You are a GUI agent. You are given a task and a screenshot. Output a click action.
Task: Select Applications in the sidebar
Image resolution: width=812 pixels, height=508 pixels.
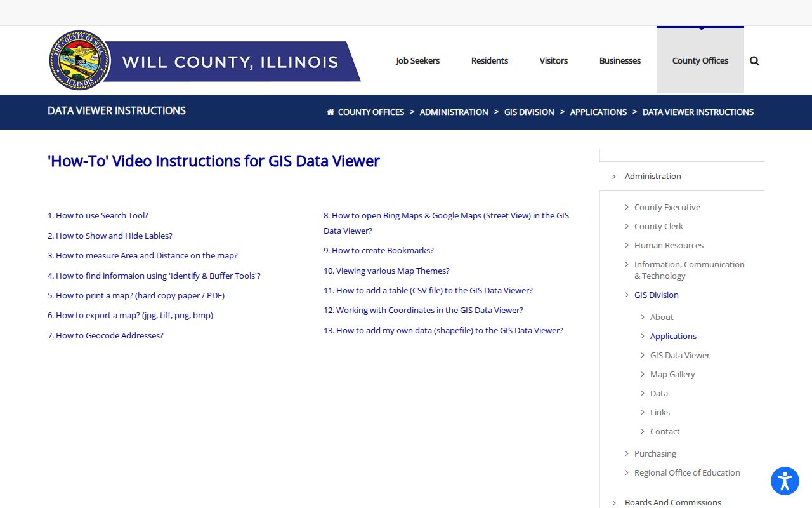coord(673,336)
